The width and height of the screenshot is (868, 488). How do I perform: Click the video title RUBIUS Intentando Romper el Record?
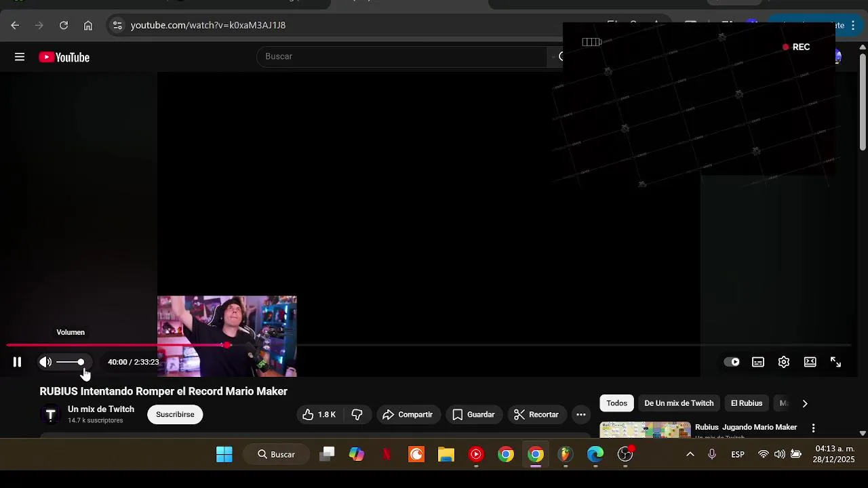(x=163, y=391)
